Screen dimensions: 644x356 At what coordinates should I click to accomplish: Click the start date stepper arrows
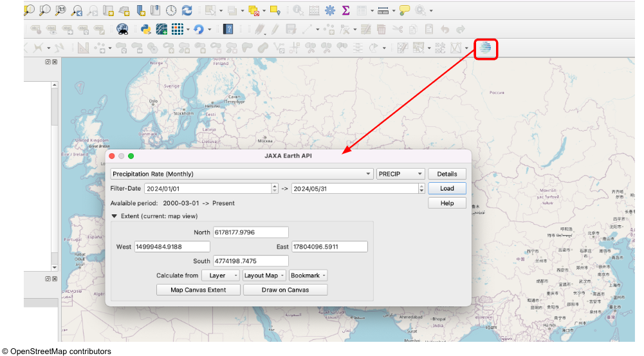tap(275, 189)
